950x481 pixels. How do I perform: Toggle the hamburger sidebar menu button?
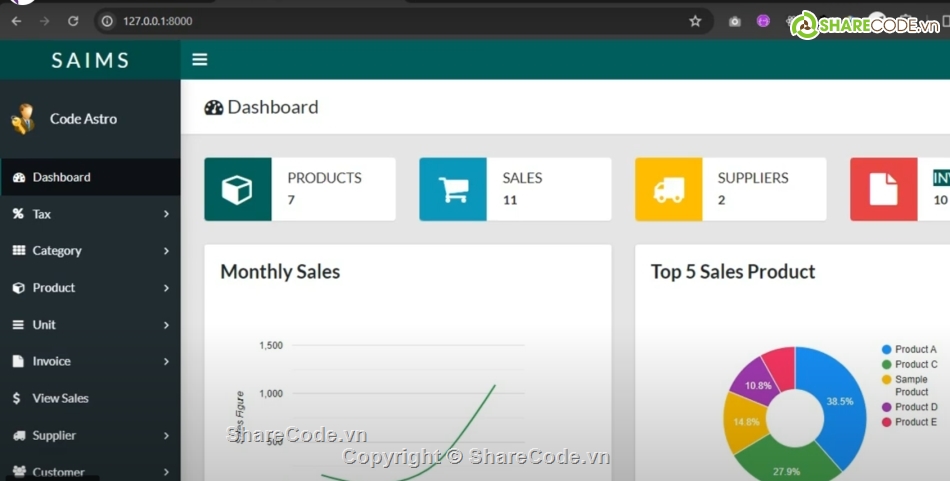coord(200,60)
